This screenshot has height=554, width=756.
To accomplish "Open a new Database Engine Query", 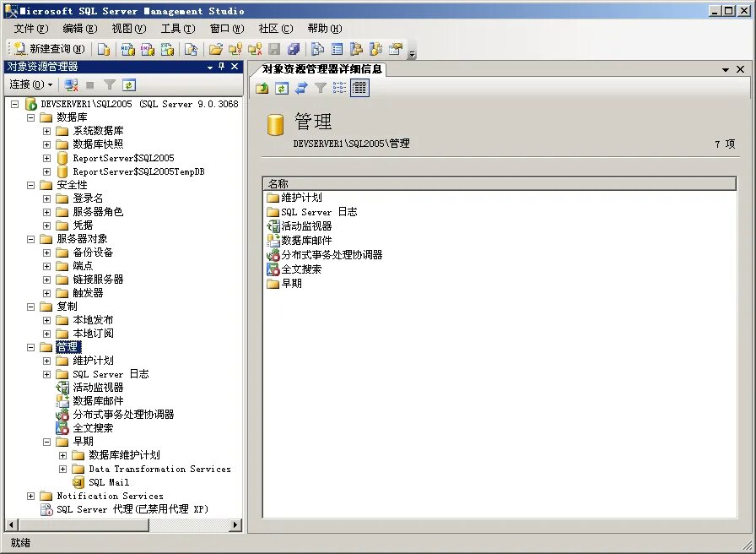I will [104, 49].
